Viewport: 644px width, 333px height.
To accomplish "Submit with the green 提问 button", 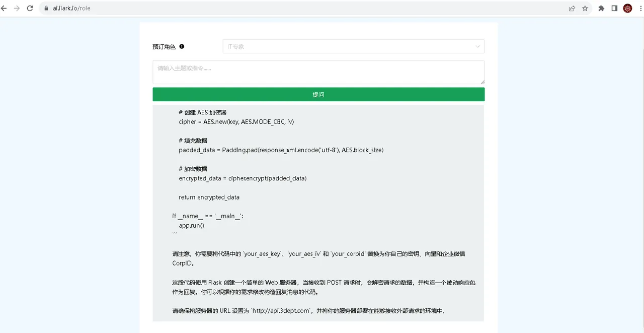I will tap(318, 94).
